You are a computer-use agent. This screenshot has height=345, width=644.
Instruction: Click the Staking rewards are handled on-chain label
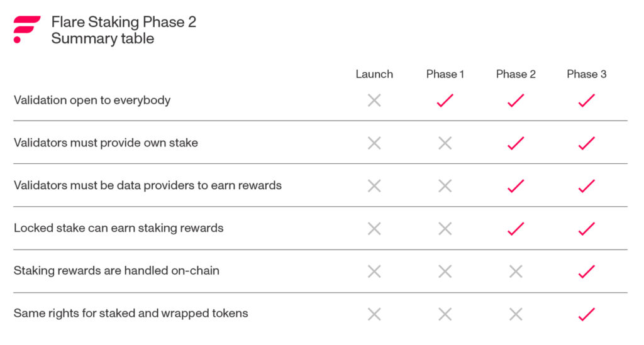pos(116,271)
